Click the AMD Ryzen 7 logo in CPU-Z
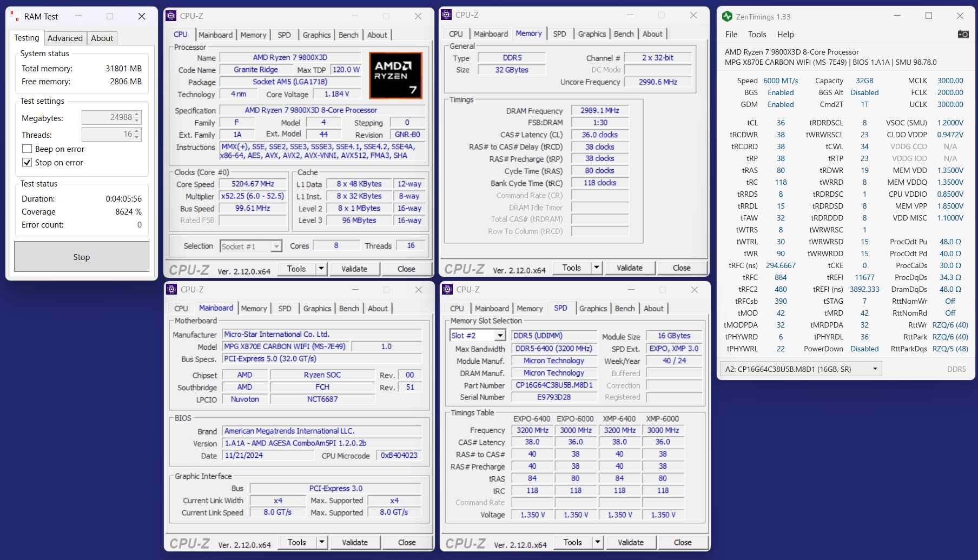This screenshot has height=560, width=978. tap(395, 75)
